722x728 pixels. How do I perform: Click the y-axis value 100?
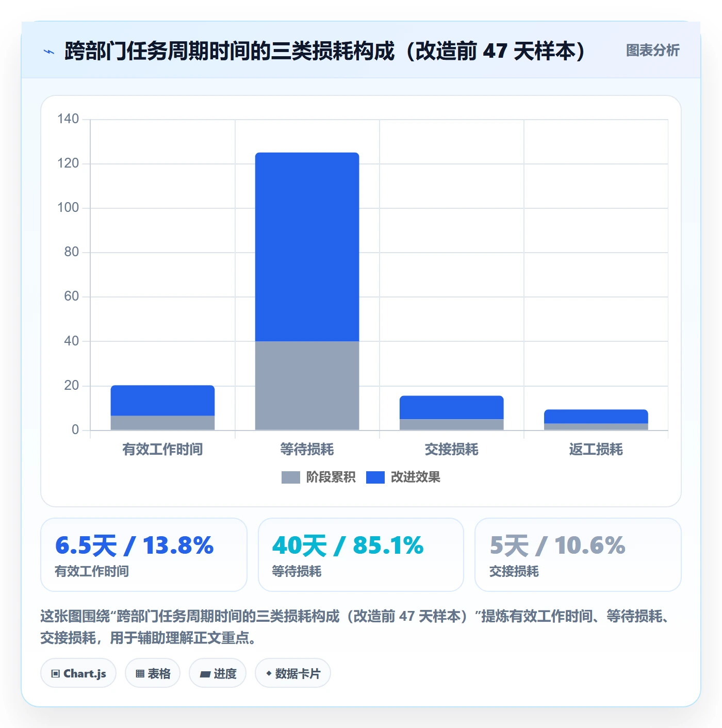68,208
